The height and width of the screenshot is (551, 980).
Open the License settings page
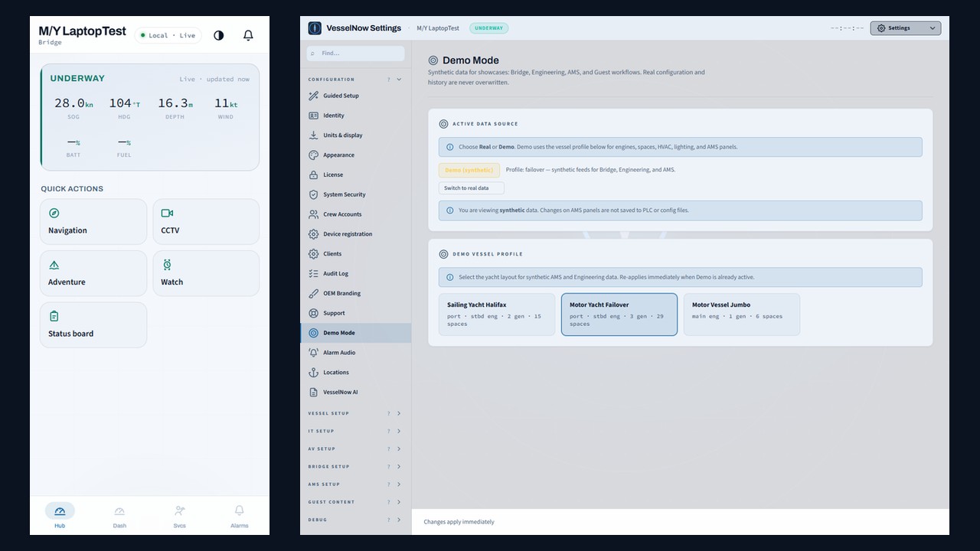(356, 174)
